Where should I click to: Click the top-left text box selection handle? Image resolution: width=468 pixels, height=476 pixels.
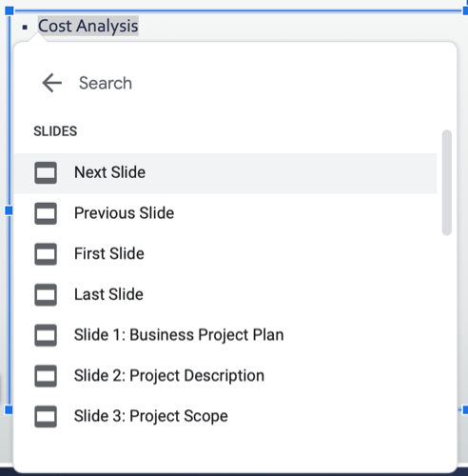10,10
